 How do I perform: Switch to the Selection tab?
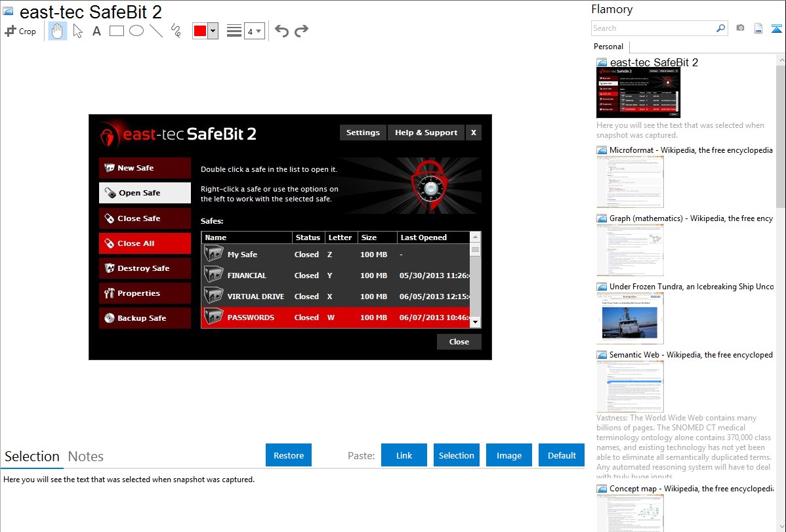click(x=32, y=457)
